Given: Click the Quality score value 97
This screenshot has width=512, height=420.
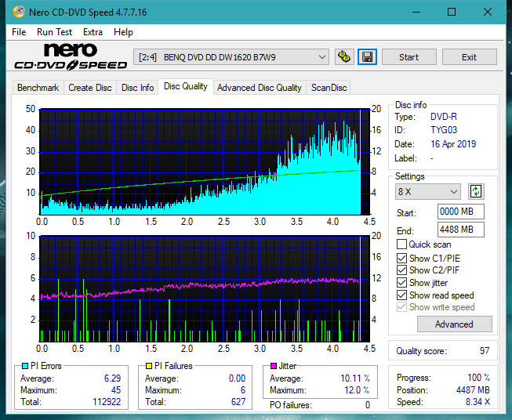Looking at the screenshot, I should tap(485, 351).
